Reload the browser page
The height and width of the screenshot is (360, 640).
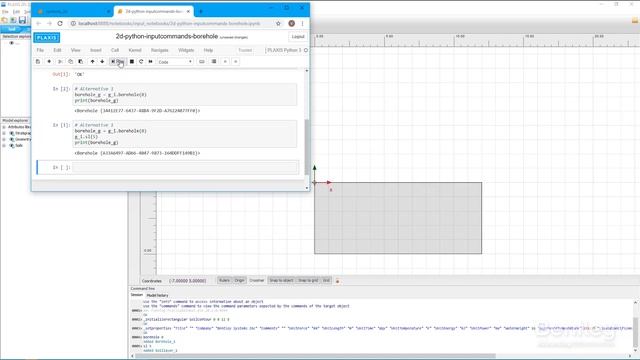point(60,24)
